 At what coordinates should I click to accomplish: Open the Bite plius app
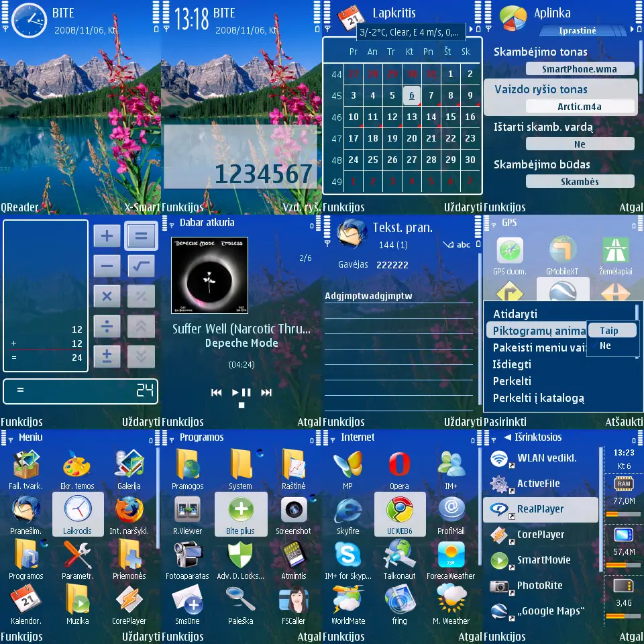(x=241, y=515)
